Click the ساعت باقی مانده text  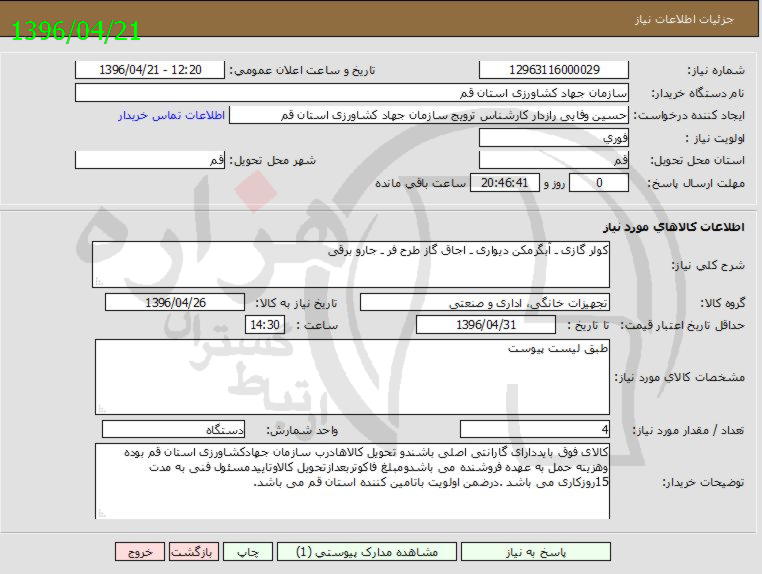pyautogui.click(x=420, y=183)
